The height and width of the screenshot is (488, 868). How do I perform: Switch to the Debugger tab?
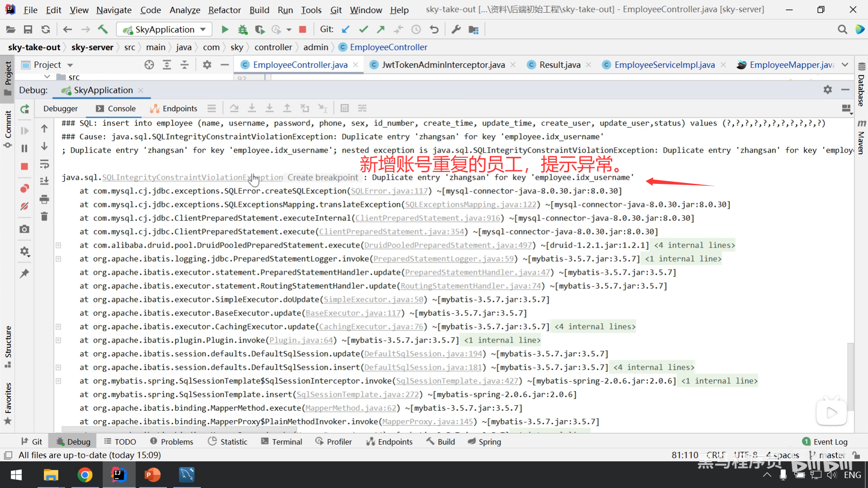tap(61, 108)
